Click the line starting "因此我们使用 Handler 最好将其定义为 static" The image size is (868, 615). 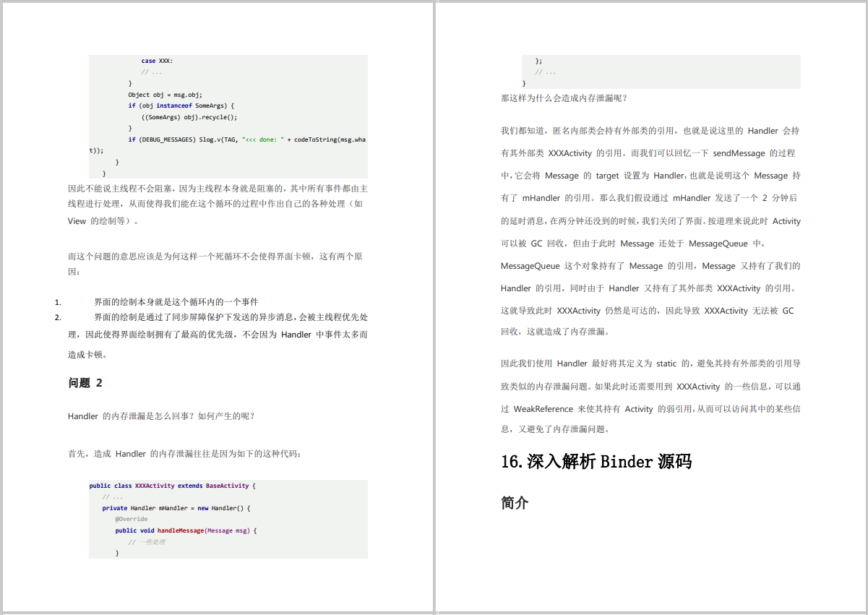(x=650, y=364)
